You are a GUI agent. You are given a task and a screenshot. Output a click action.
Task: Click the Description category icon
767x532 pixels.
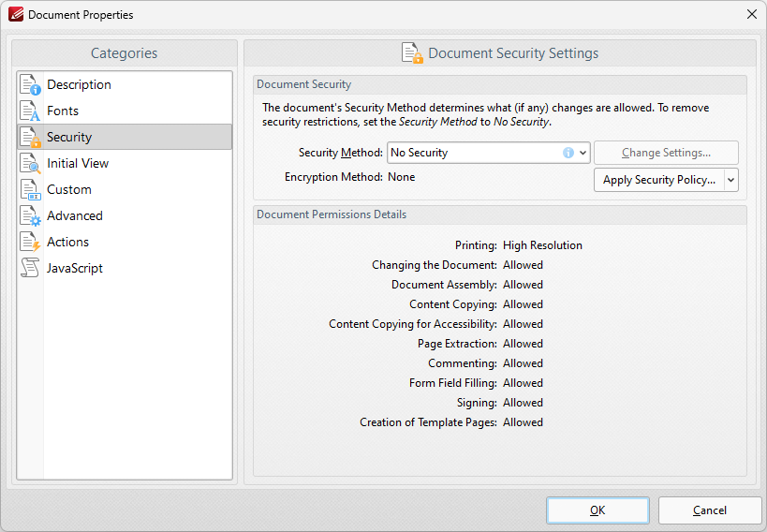pyautogui.click(x=30, y=84)
